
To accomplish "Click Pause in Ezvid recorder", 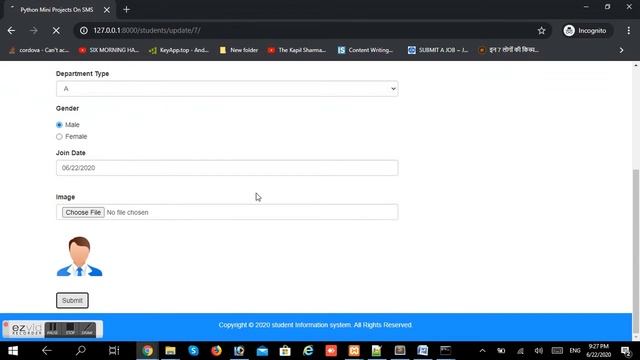I will coord(52,329).
